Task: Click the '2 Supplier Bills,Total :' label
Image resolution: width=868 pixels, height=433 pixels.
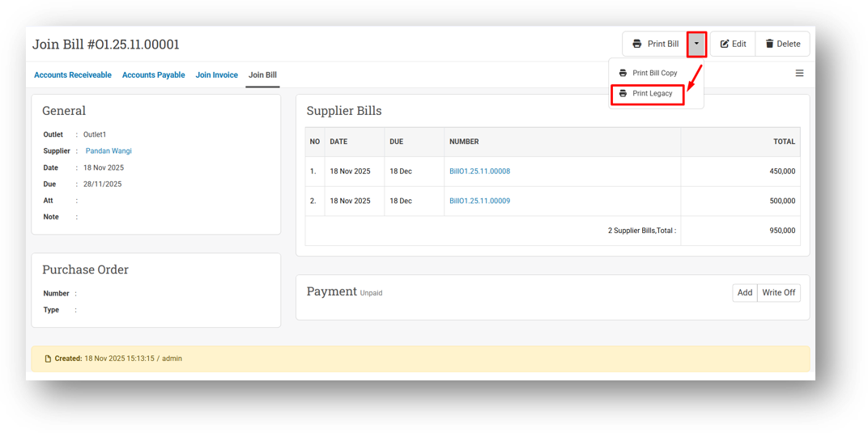Action: coord(642,231)
